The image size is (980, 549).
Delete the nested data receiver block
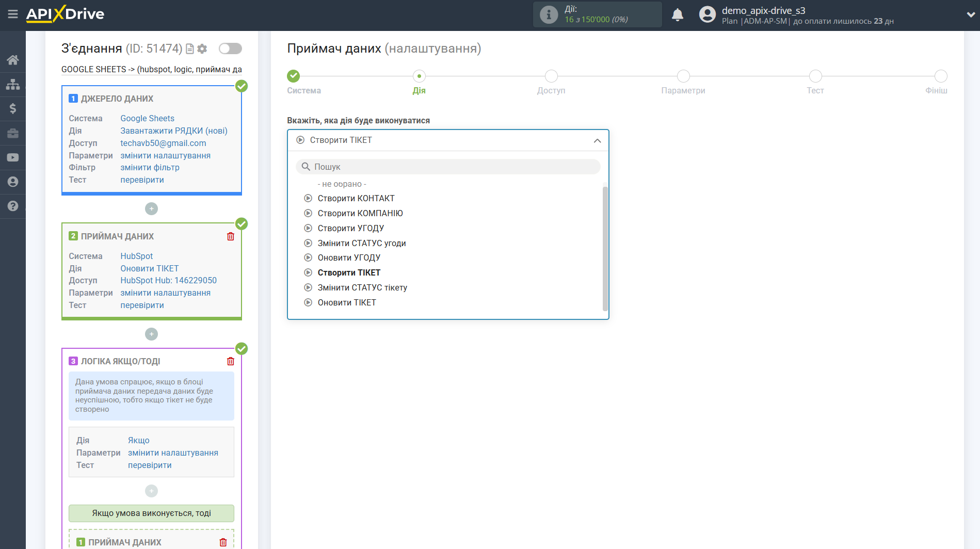(x=223, y=542)
